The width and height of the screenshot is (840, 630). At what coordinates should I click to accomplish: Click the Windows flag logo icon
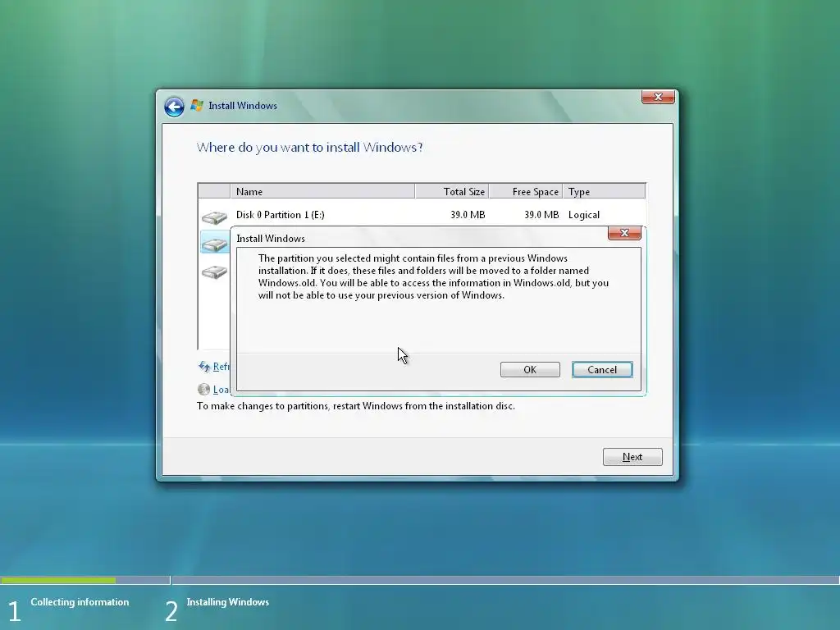[197, 106]
